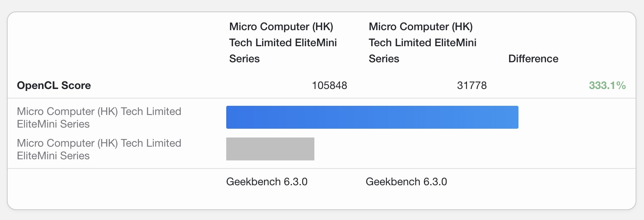
Task: Click the 31778 OpenCL score value
Action: pos(472,86)
